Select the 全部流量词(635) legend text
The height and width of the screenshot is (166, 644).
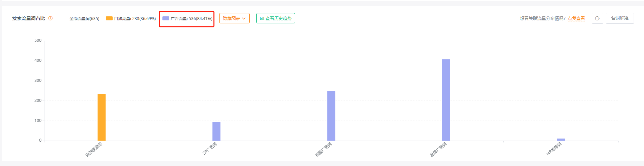pos(84,19)
